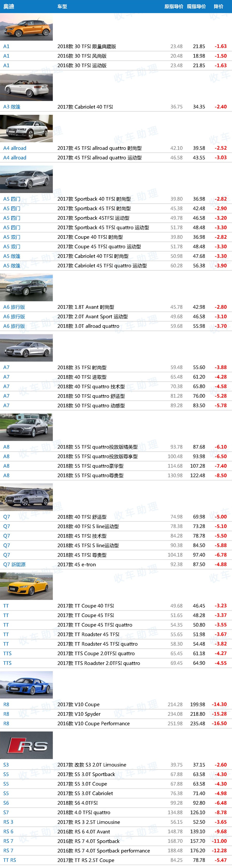Click the 车型 column header

(62, 6)
